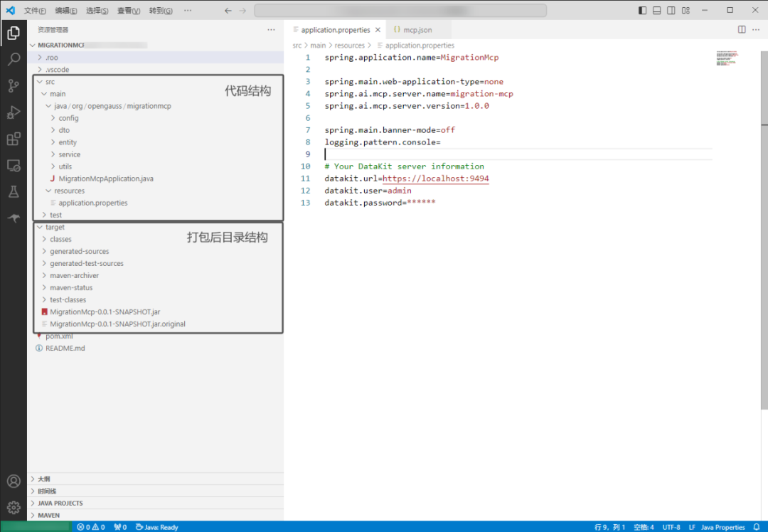768x532 pixels.
Task: Open the Search view in the activity bar
Action: click(x=14, y=58)
